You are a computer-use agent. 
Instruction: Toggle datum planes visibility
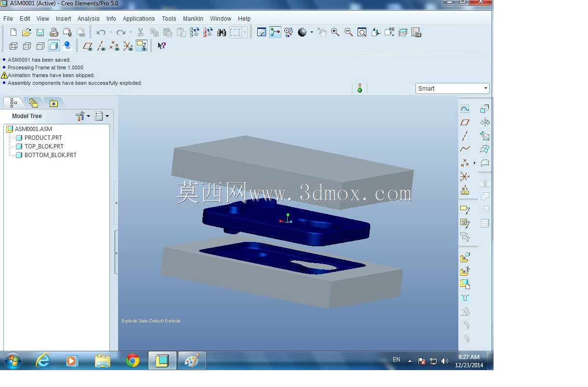click(x=88, y=46)
